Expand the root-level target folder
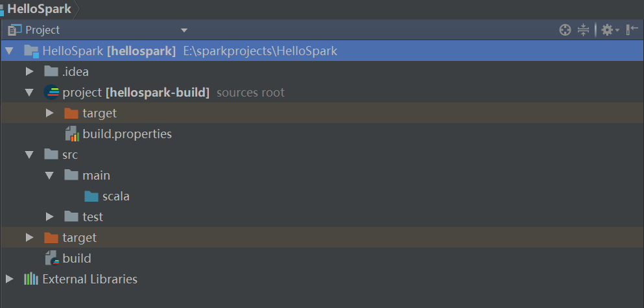 (x=29, y=238)
